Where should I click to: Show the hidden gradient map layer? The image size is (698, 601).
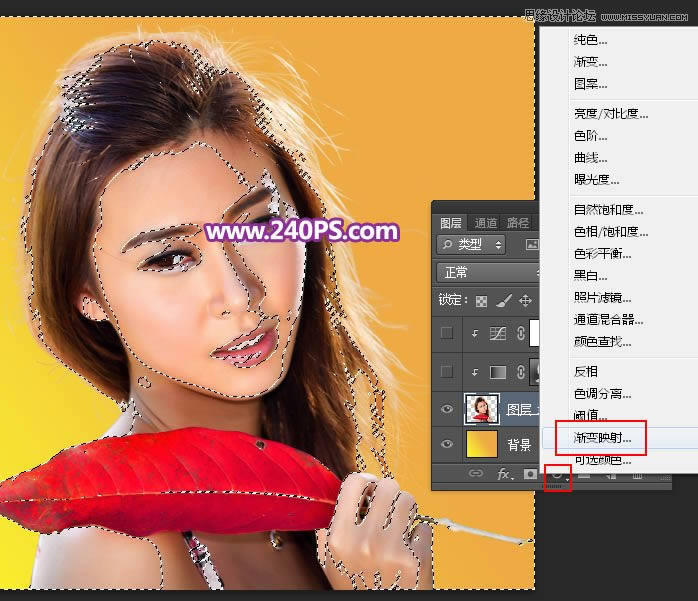446,372
